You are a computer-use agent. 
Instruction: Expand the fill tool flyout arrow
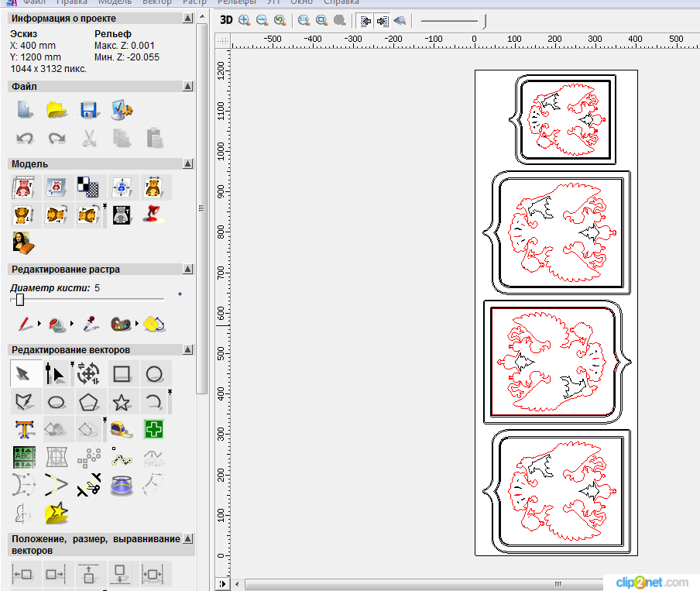tap(72, 323)
